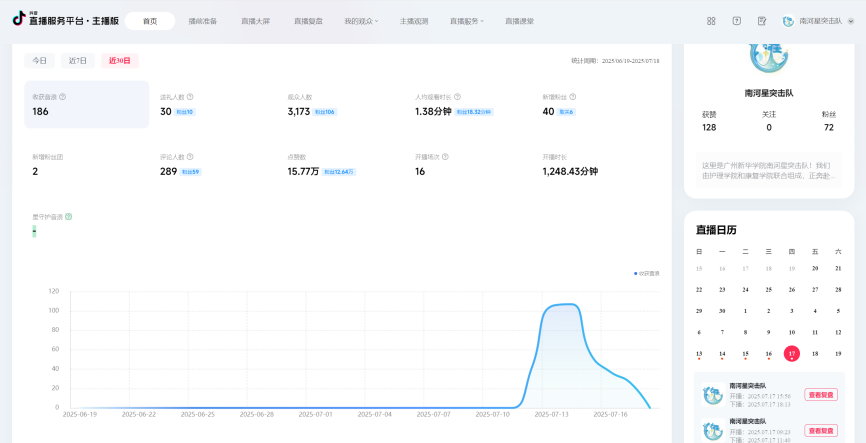Image resolution: width=866 pixels, height=443 pixels.
Task: Open account dropdown arrow beside 南河星突击队
Action: coord(851,21)
